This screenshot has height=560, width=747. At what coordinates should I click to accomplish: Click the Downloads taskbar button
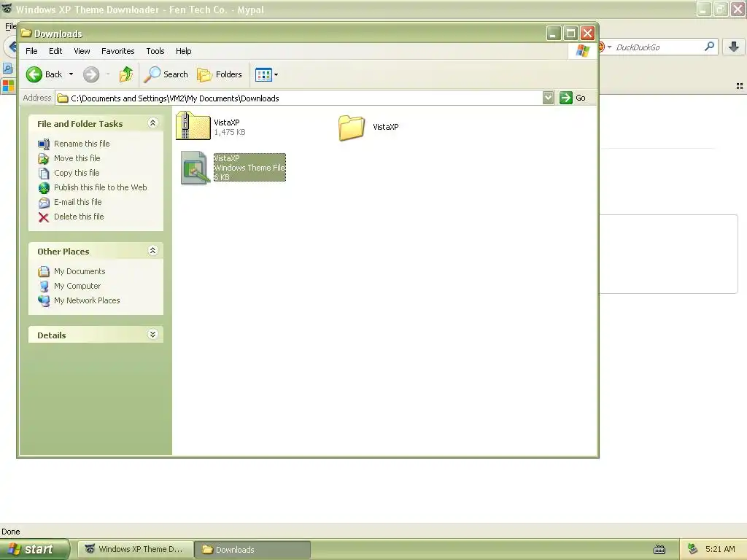tap(252, 549)
